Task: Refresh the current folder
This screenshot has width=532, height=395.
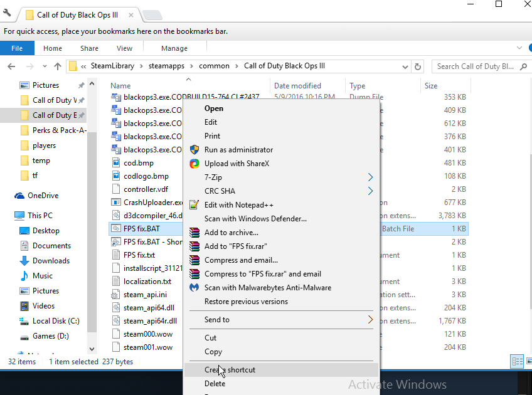Action: pyautogui.click(x=418, y=67)
